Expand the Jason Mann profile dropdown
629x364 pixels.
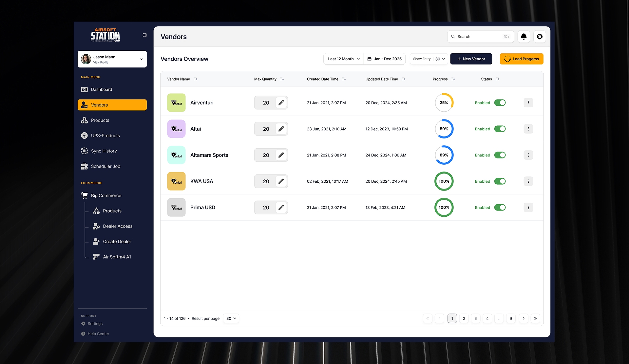point(142,59)
